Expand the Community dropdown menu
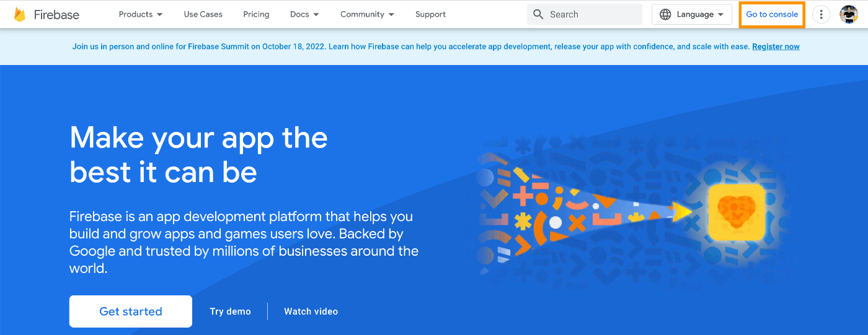868x335 pixels. (367, 14)
